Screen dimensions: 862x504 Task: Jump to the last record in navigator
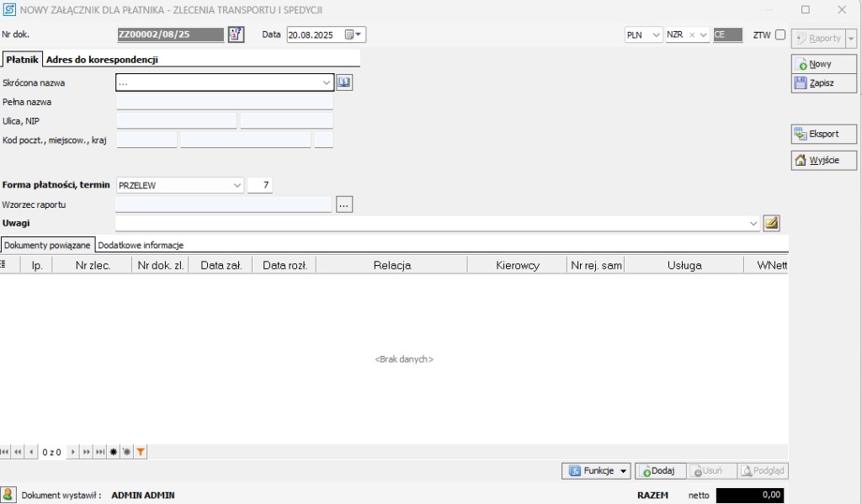pyautogui.click(x=100, y=452)
